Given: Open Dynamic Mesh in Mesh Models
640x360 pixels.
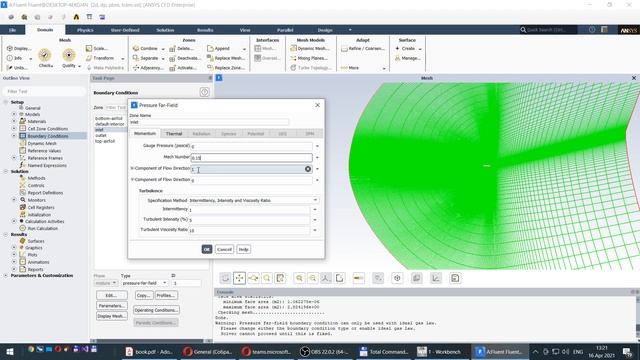Looking at the screenshot, I should tap(310, 48).
